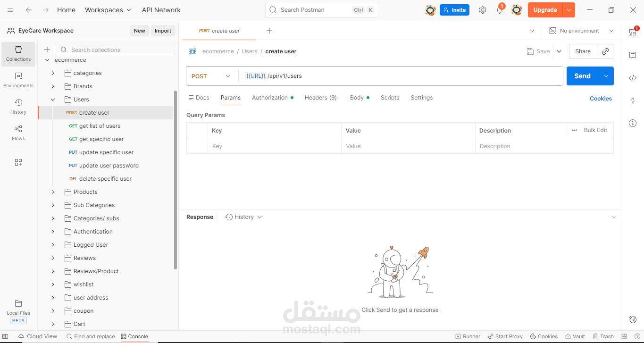Click the Send button
This screenshot has height=343, width=644.
[582, 76]
